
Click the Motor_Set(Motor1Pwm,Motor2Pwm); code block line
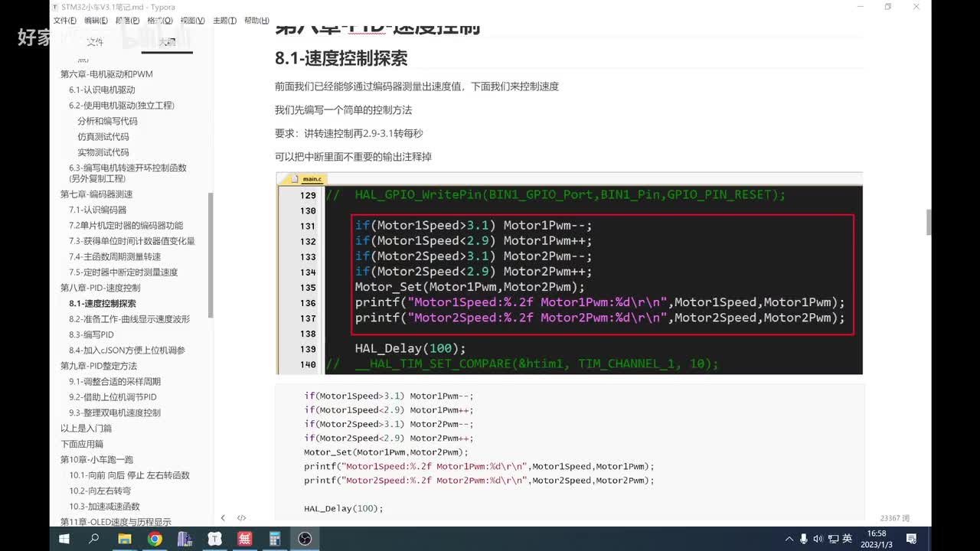pos(386,452)
